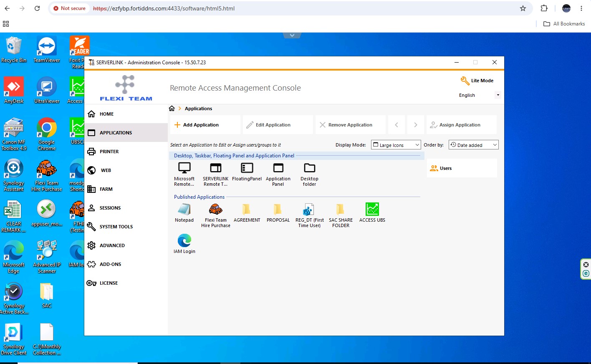Open All Bookmarks folder
Image resolution: width=591 pixels, height=364 pixels.
(564, 24)
